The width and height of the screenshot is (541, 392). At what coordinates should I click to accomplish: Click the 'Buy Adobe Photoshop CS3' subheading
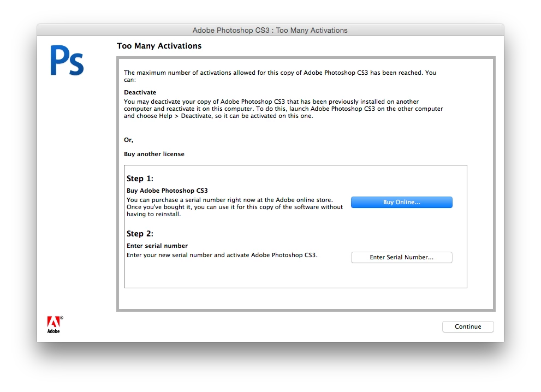pos(168,191)
